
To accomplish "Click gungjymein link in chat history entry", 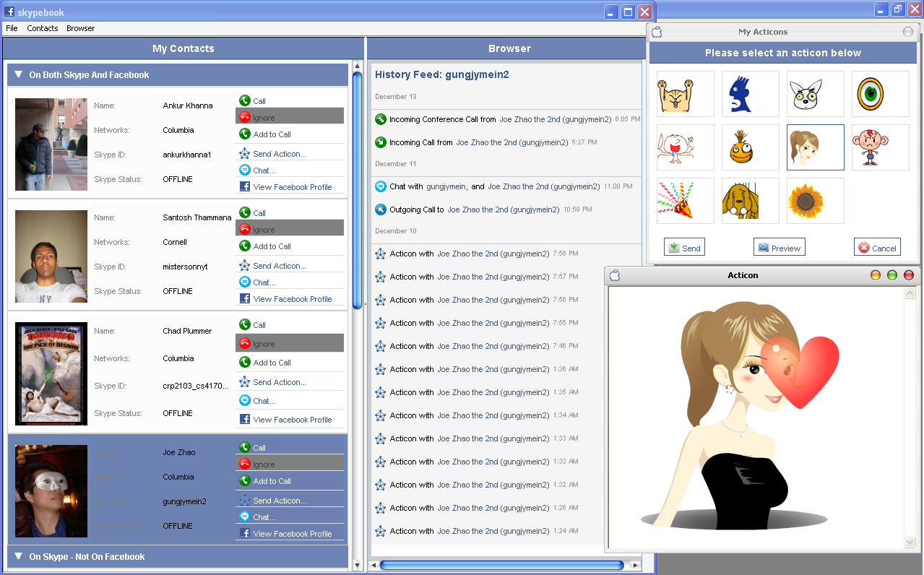I will 446,186.
